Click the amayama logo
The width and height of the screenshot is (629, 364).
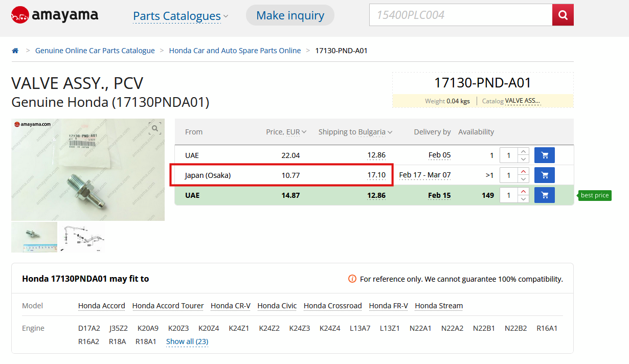(x=55, y=15)
